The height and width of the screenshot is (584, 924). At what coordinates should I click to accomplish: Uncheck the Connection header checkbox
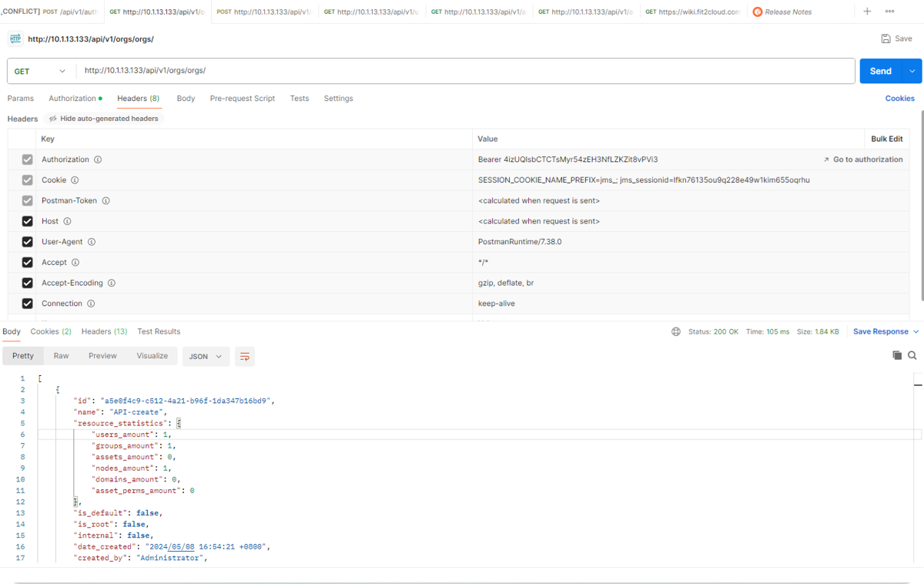28,304
